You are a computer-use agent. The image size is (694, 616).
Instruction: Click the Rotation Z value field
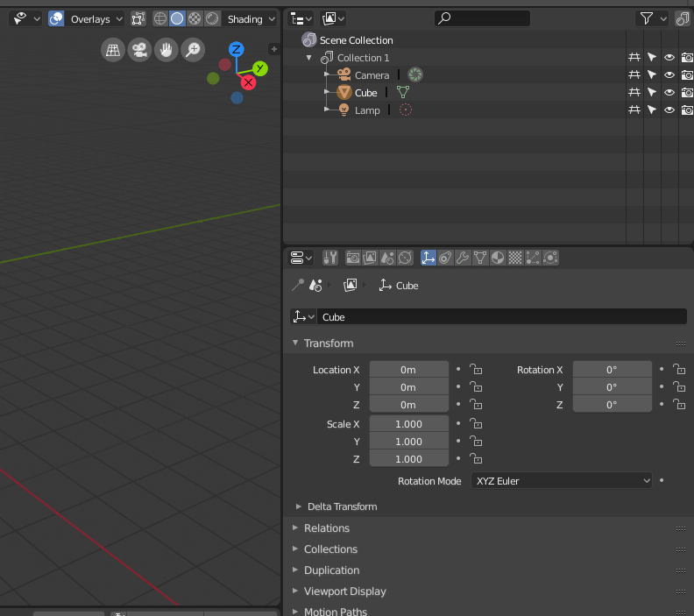[613, 405]
